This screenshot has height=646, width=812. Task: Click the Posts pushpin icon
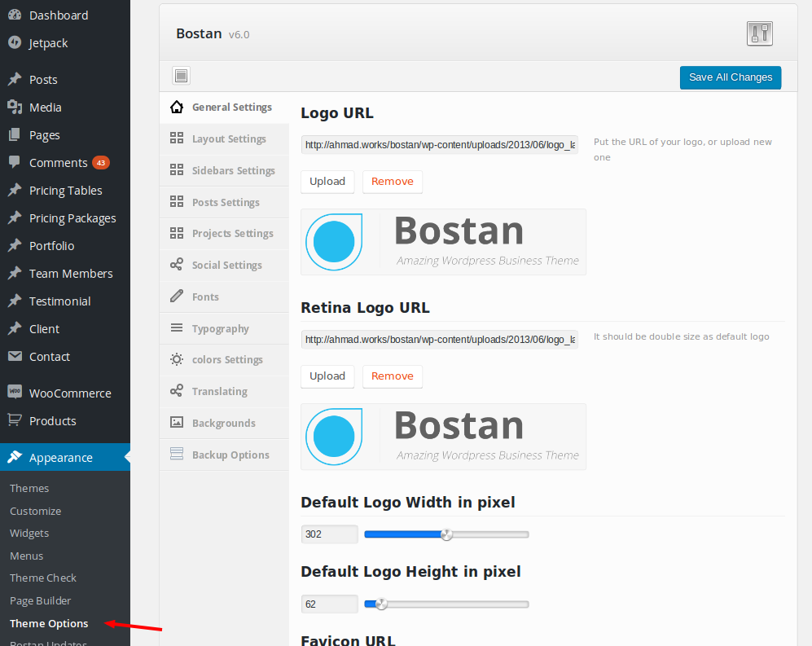coord(15,79)
